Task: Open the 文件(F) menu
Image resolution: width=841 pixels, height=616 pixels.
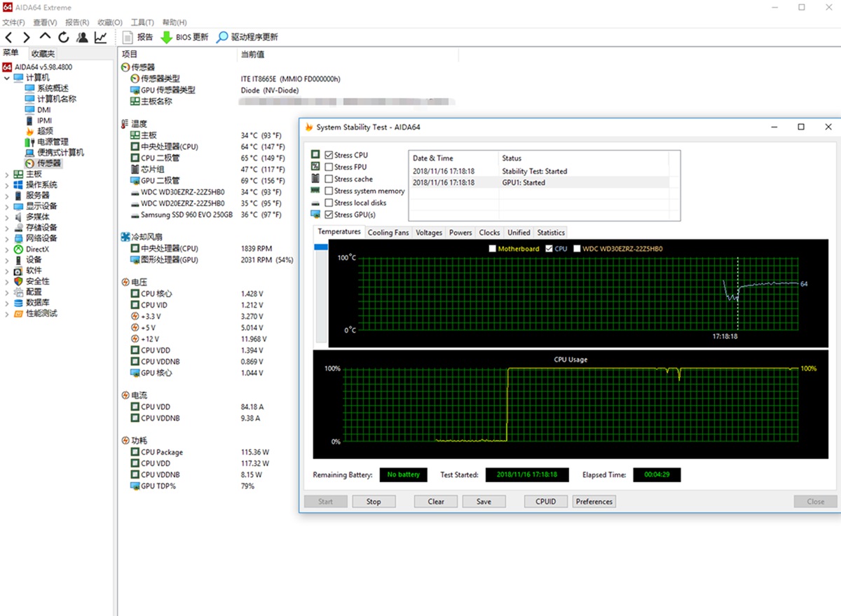Action: [14, 22]
